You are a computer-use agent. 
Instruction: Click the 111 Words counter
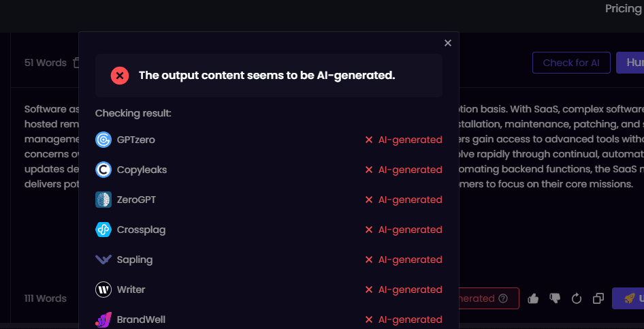45,298
